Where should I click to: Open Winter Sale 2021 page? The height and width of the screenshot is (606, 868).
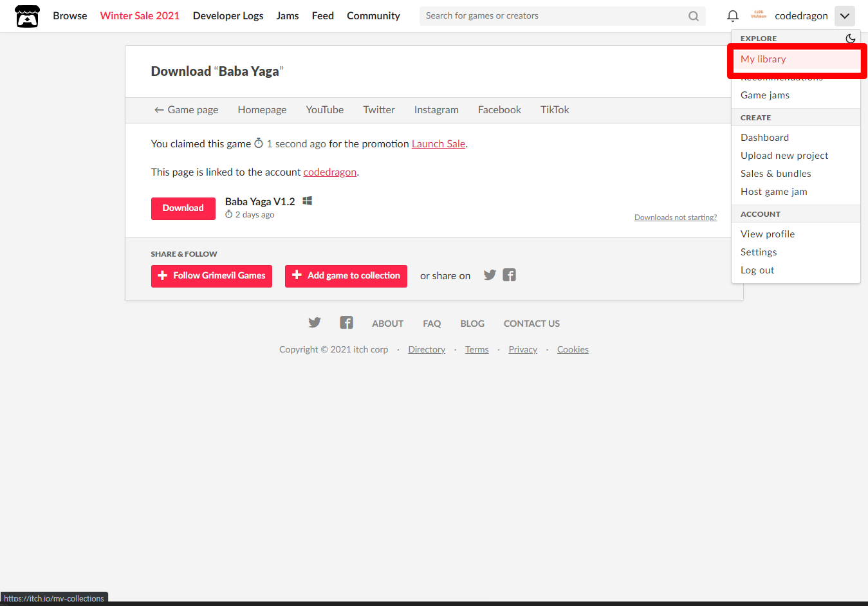(x=140, y=16)
